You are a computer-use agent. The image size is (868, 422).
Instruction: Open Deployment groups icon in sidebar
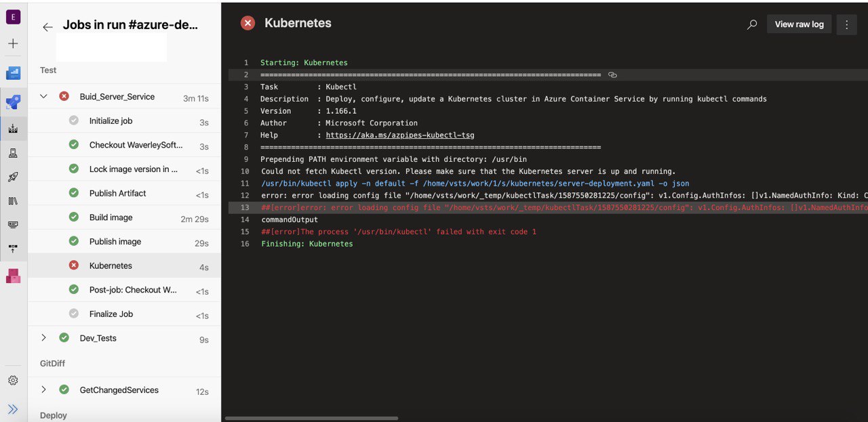(x=13, y=248)
